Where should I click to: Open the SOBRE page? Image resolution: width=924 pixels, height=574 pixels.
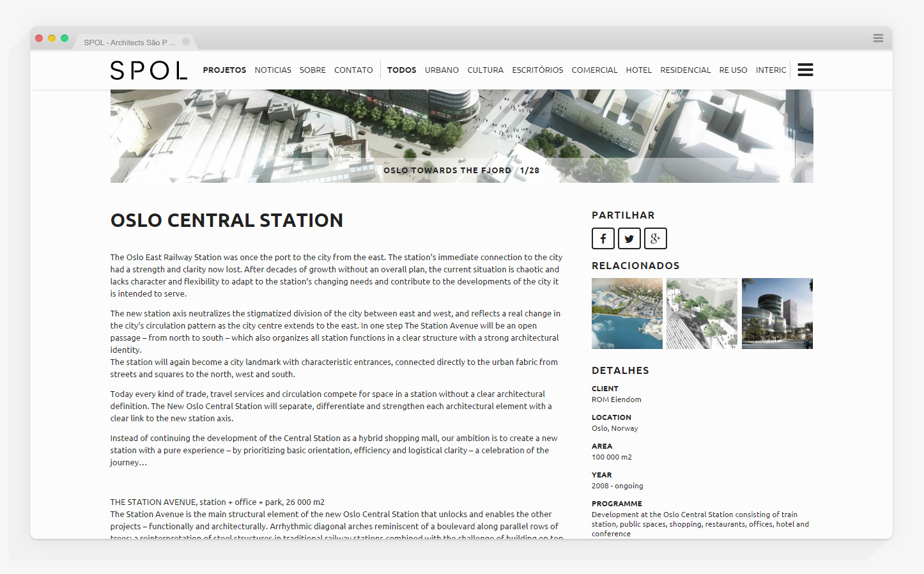312,70
